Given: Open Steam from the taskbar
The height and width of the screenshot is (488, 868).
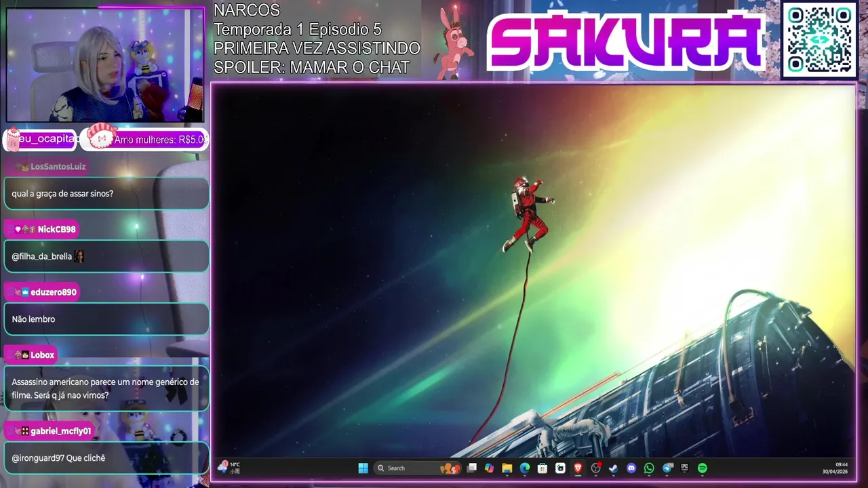Looking at the screenshot, I should [613, 468].
